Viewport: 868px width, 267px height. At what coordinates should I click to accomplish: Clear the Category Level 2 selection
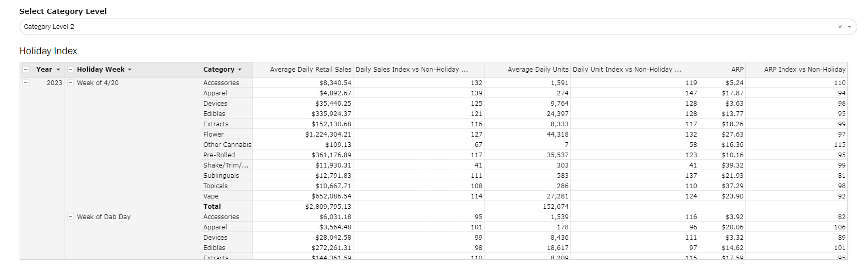click(x=840, y=27)
